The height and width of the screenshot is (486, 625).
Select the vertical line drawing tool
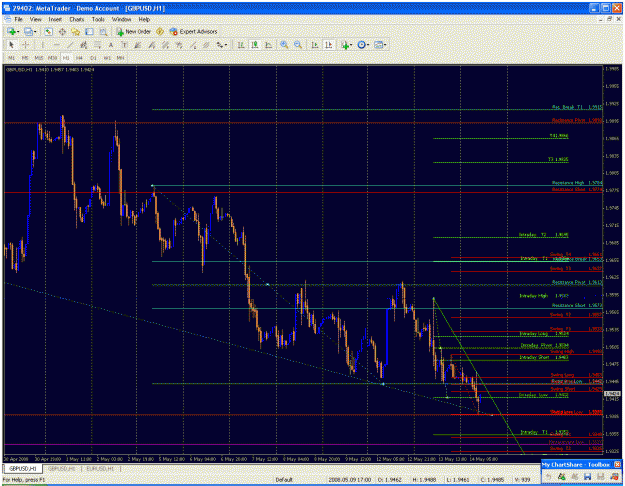tap(43, 45)
